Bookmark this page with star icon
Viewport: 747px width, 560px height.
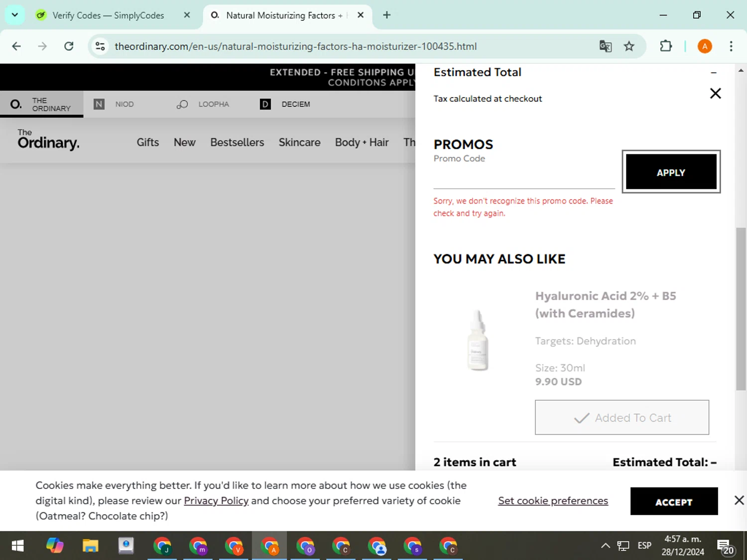[629, 46]
